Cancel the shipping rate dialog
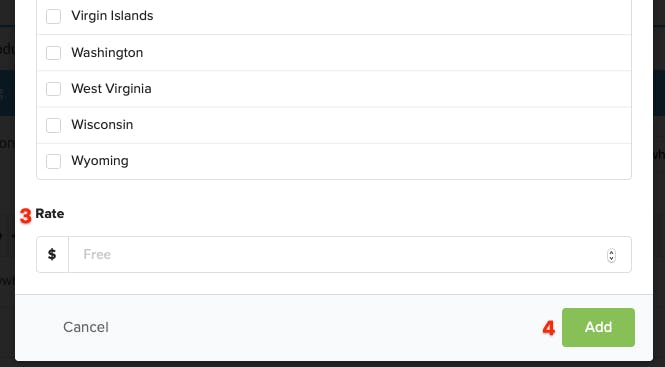Screen dimensions: 665x367 86,327
